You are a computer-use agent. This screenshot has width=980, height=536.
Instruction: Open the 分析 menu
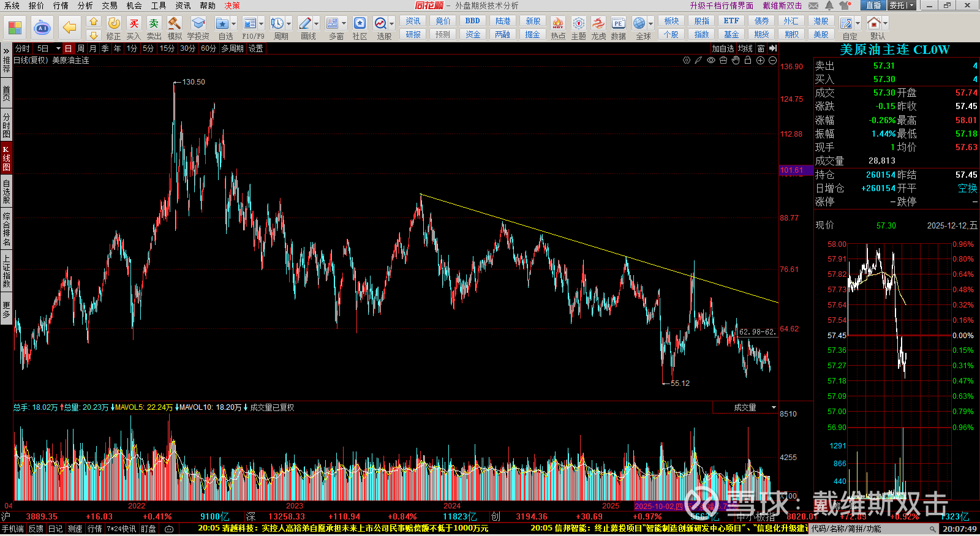tap(85, 6)
